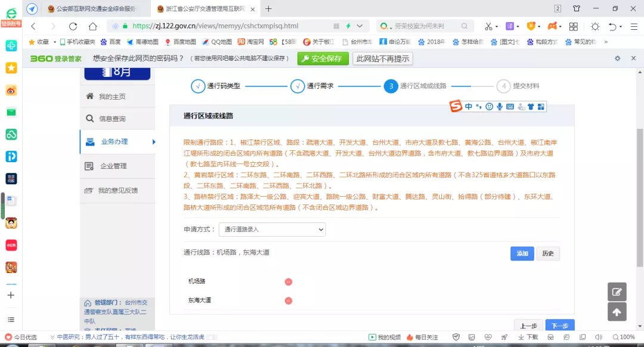Open the accelerator rocket icon in status bar

pos(504,337)
